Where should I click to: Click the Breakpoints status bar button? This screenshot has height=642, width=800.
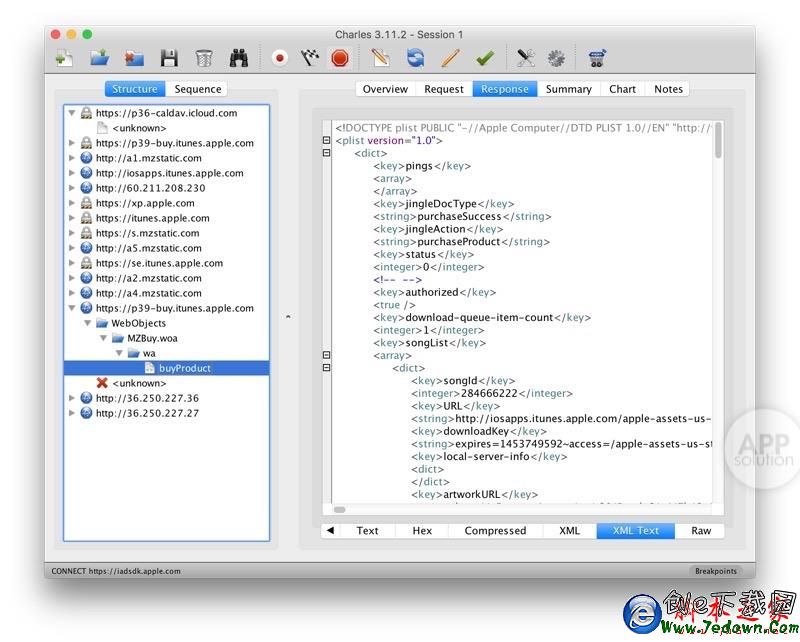click(x=715, y=571)
